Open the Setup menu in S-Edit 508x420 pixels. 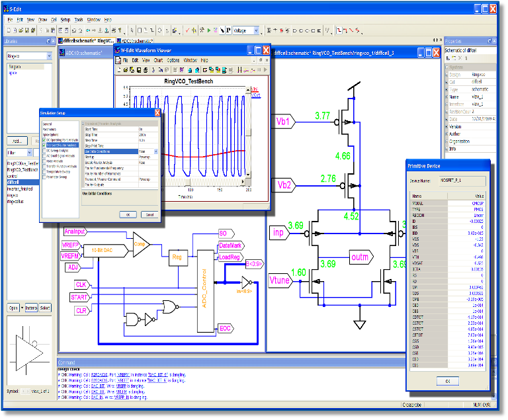click(65, 20)
